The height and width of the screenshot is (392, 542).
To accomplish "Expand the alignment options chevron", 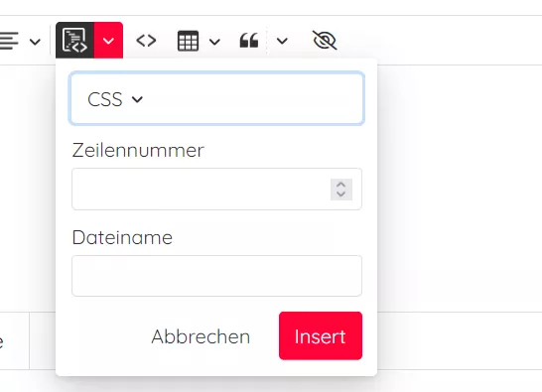I will click(x=35, y=42).
